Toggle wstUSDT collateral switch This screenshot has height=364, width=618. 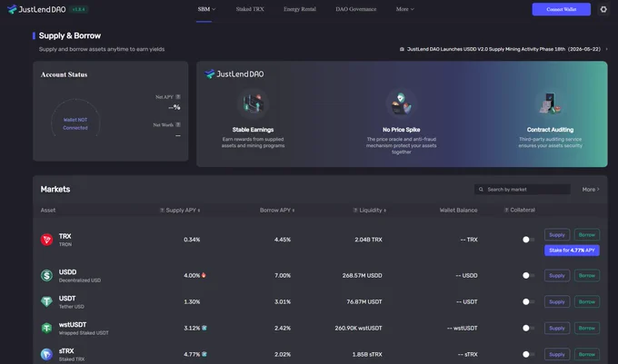click(x=528, y=328)
